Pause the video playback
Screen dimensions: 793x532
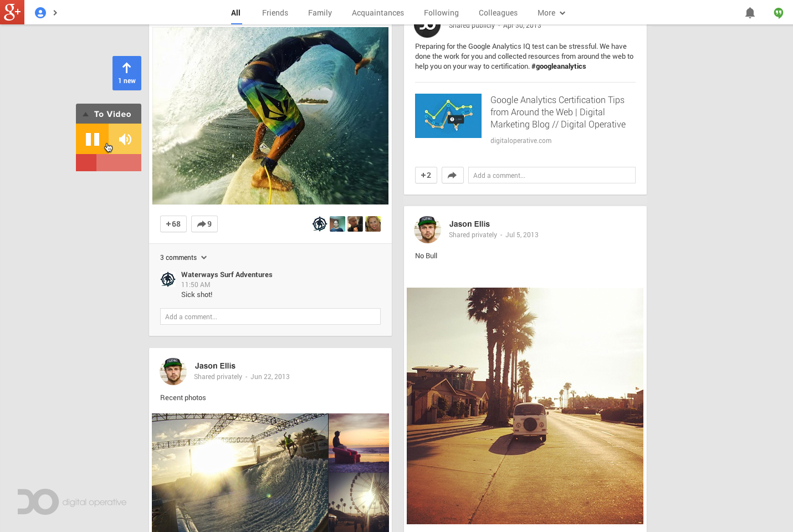[92, 139]
